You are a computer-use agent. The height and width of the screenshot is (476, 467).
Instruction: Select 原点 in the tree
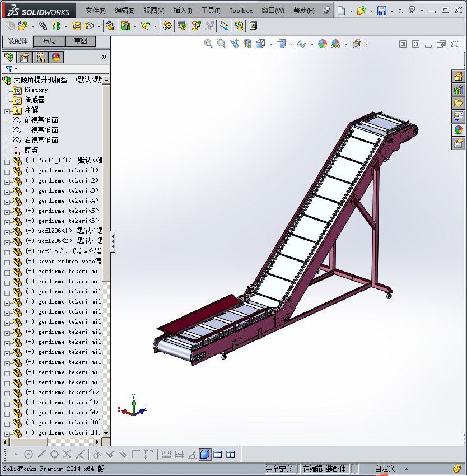(31, 150)
